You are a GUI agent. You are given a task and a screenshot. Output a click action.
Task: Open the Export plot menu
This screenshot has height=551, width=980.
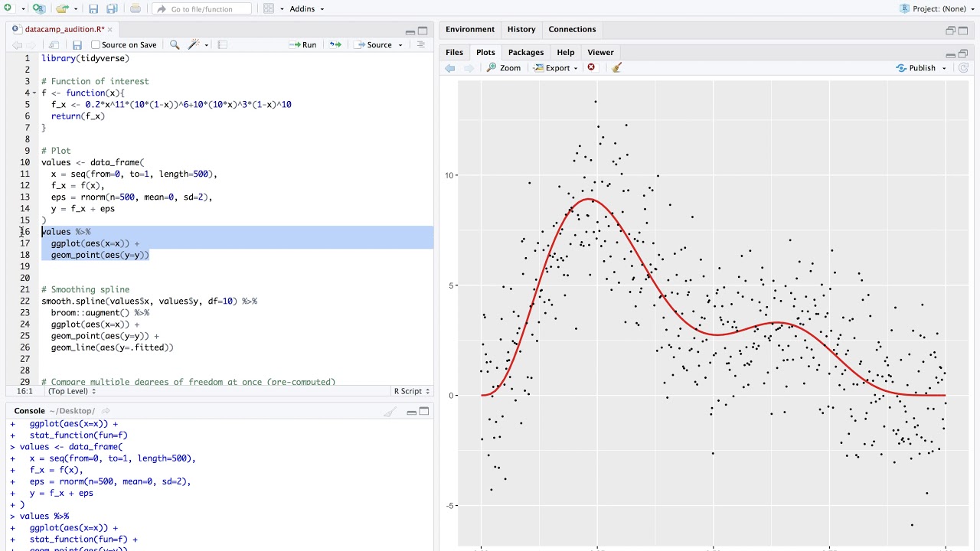(556, 67)
